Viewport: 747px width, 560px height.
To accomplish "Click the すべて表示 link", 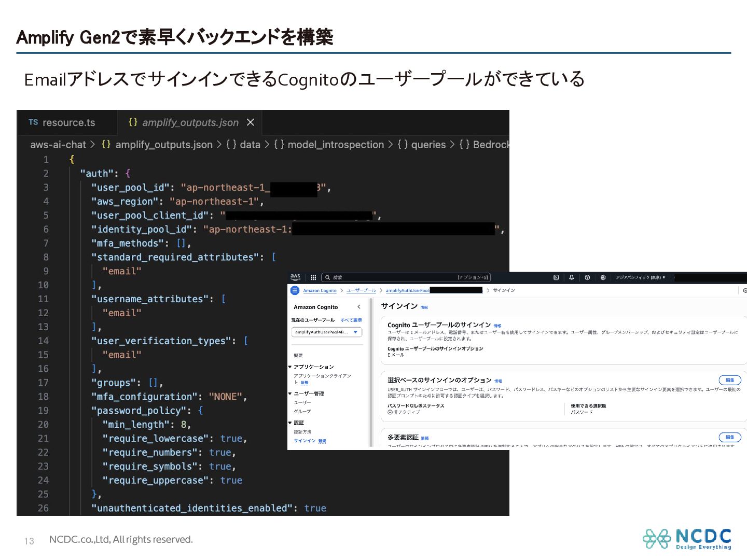I will point(352,320).
